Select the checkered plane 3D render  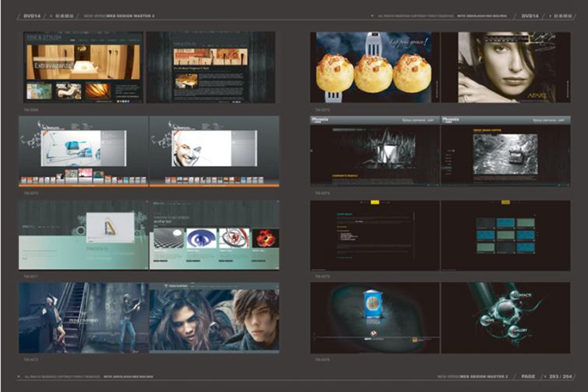169,239
